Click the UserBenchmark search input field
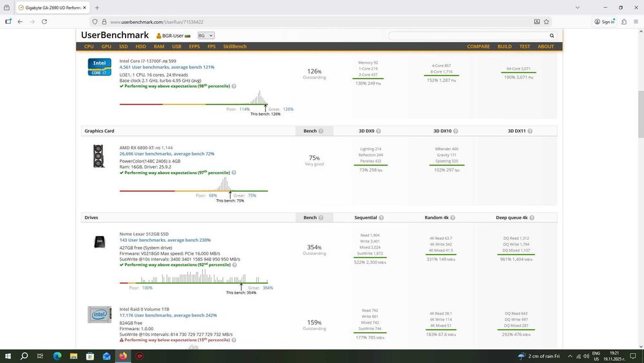Viewport: 644px width, 363px height. [468, 35]
